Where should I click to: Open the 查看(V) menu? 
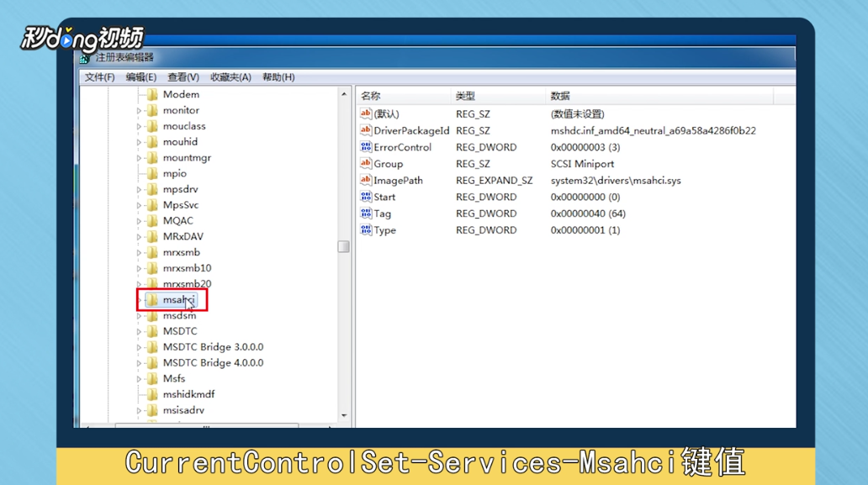coord(185,76)
